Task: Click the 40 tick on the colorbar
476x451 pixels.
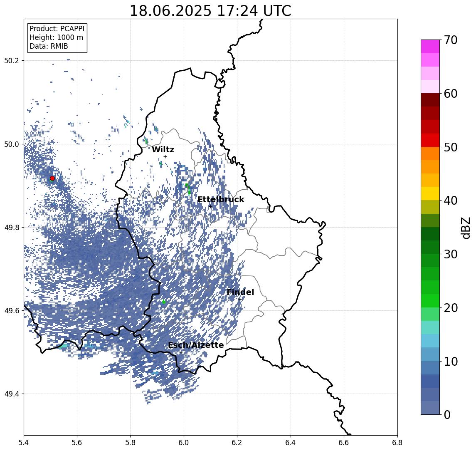Action: (451, 201)
